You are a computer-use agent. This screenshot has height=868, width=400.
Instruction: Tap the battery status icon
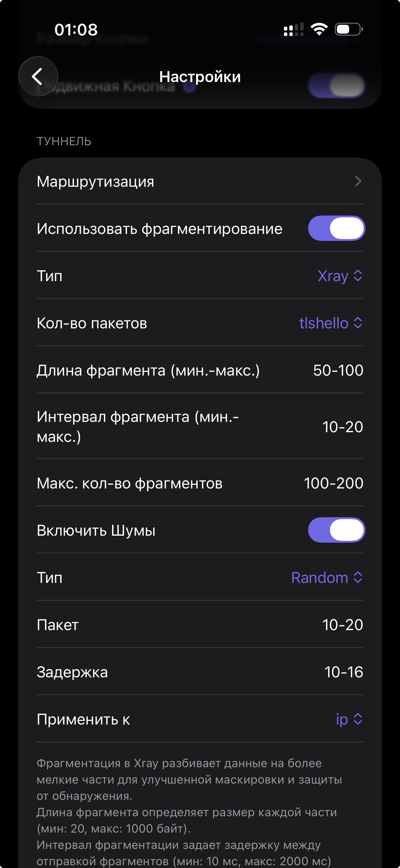[348, 29]
